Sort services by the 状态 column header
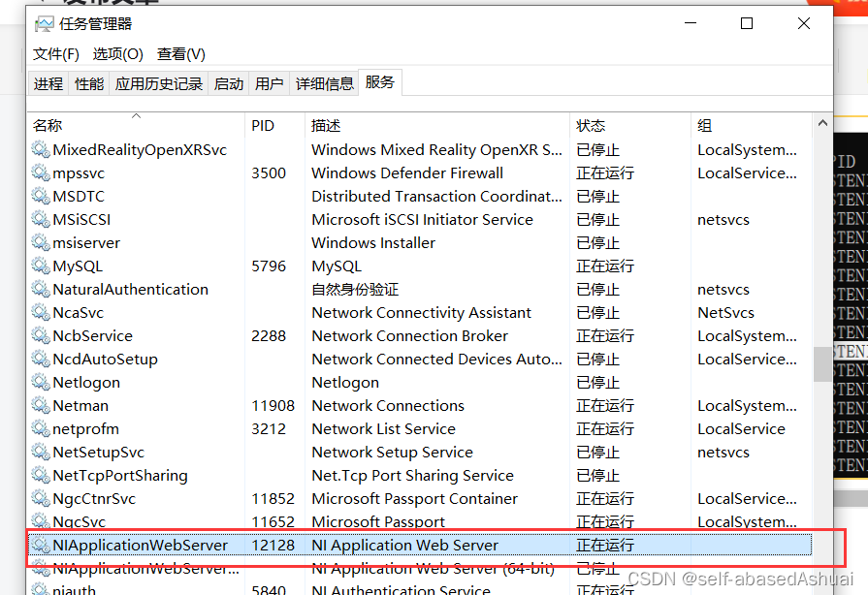The width and height of the screenshot is (868, 595). tap(630, 125)
